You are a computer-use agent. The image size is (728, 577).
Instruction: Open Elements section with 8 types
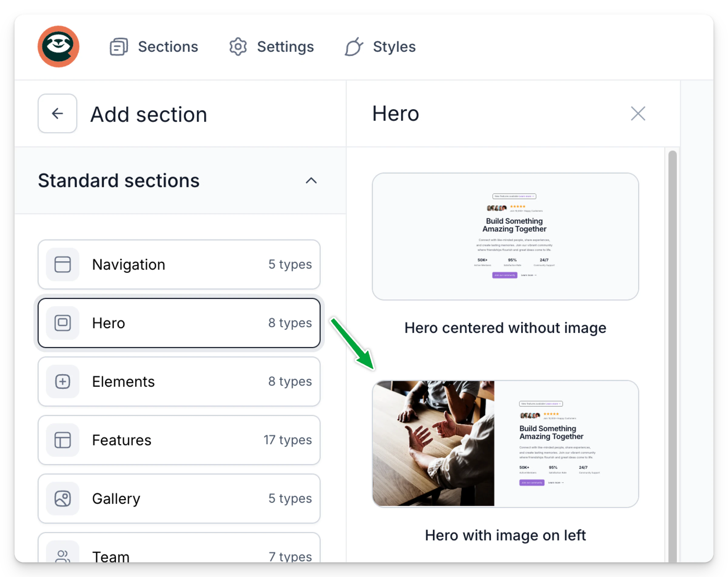tap(179, 382)
